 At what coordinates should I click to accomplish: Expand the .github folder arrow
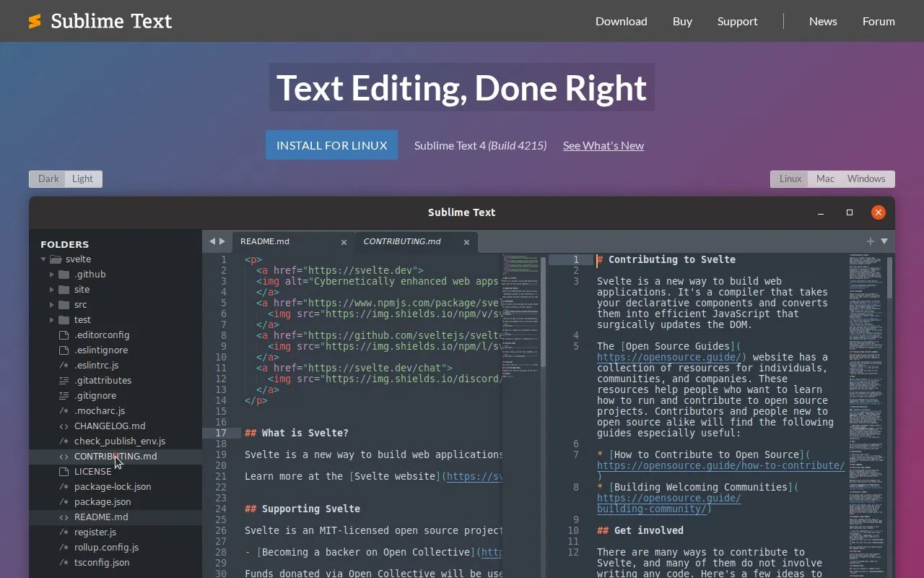(x=52, y=275)
